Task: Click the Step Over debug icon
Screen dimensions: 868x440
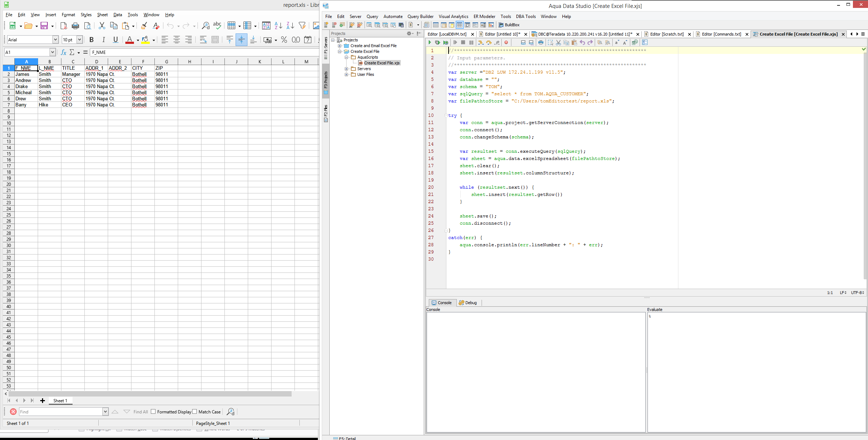Action: point(489,42)
